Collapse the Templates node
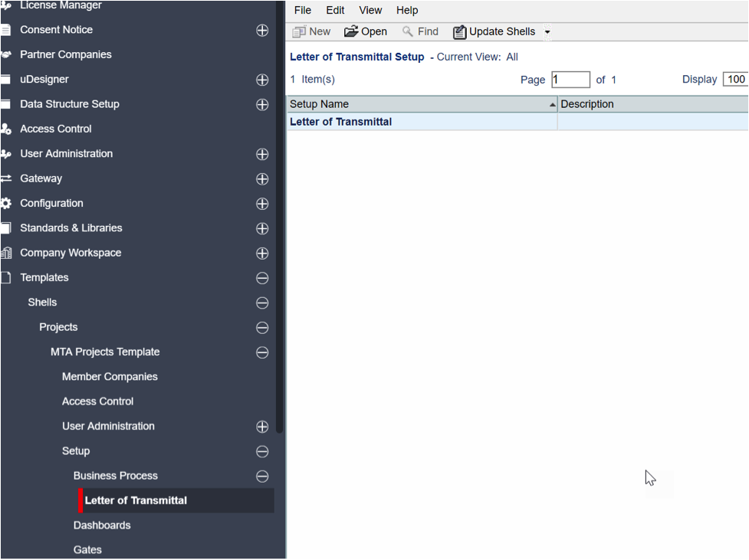 pos(262,278)
